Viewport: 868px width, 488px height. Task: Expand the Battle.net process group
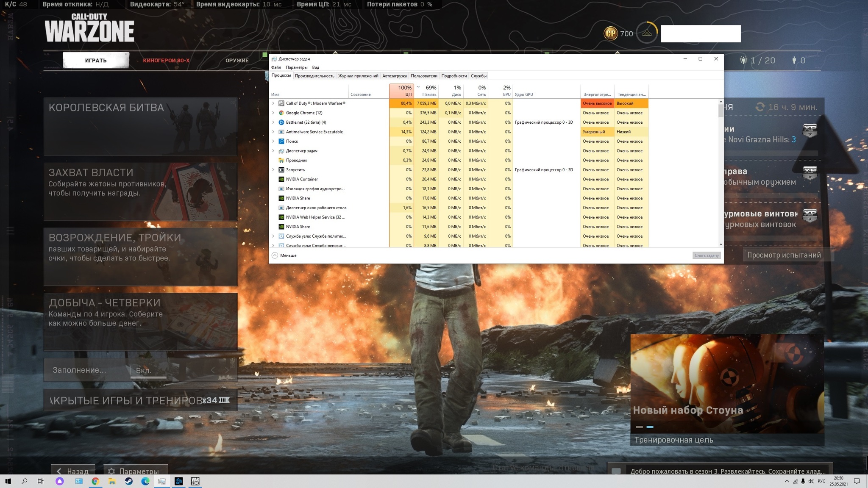pyautogui.click(x=275, y=122)
